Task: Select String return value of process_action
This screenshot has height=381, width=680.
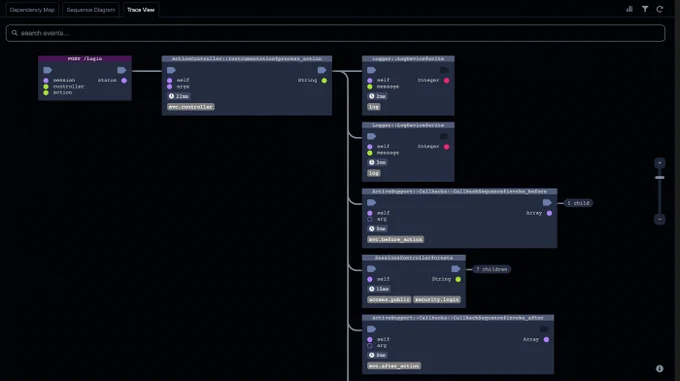Action: tap(312, 80)
